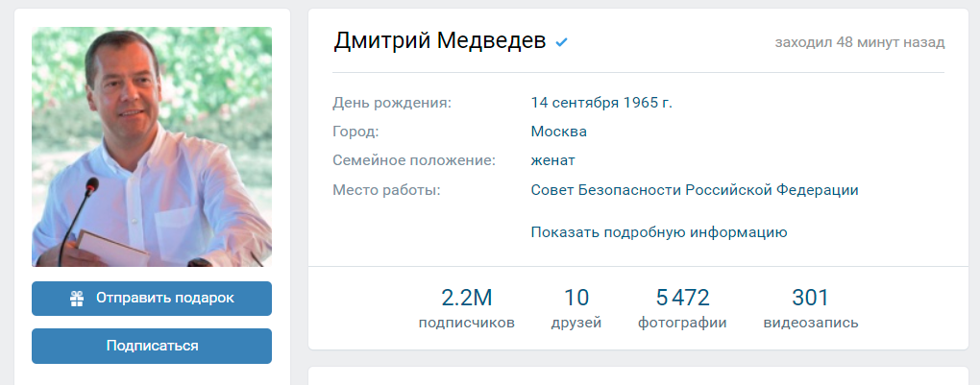The height and width of the screenshot is (385, 980).
Task: Click the 1965 г. birth year link
Action: (x=648, y=102)
